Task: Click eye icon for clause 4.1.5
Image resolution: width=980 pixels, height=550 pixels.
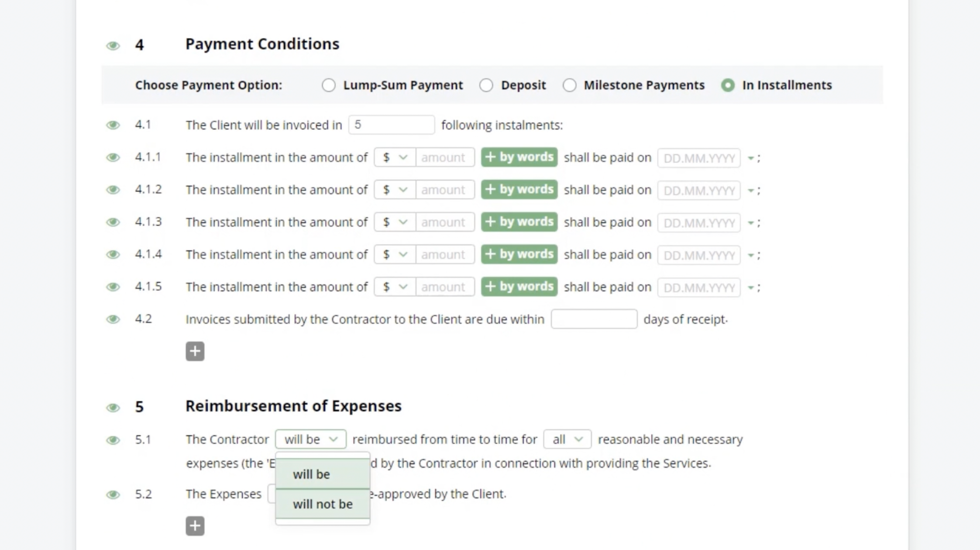Action: (113, 287)
